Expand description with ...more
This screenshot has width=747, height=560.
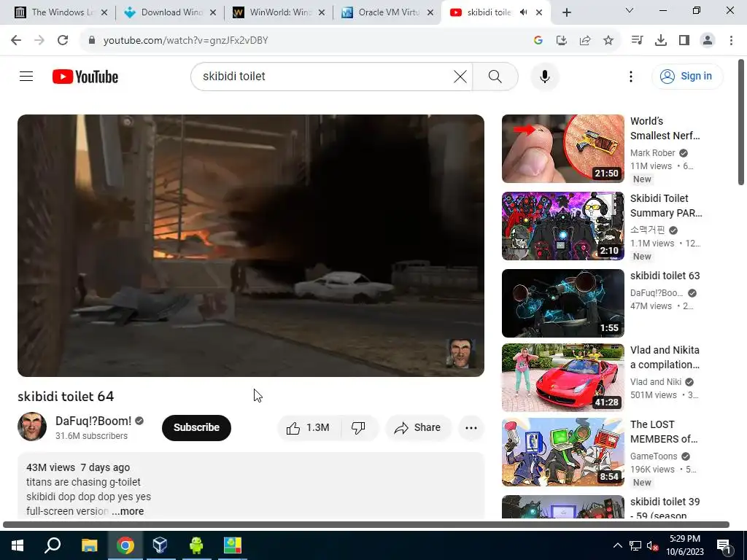point(128,511)
